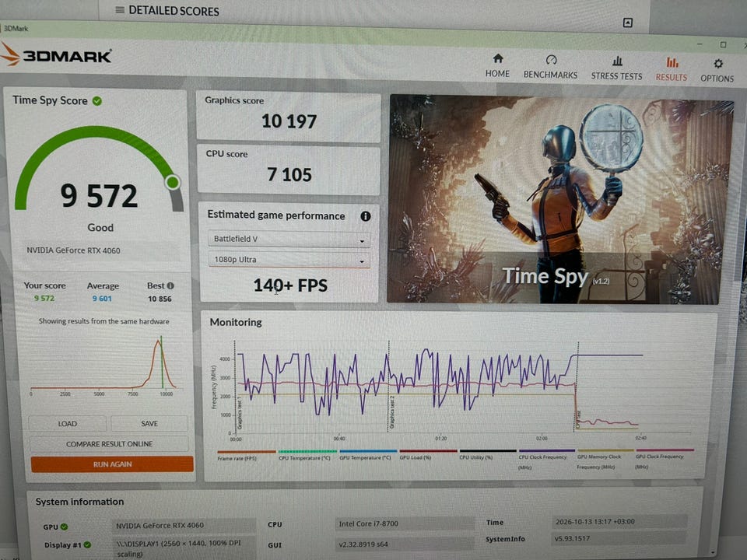
Task: Click Compare Result Online button
Action: click(x=109, y=444)
